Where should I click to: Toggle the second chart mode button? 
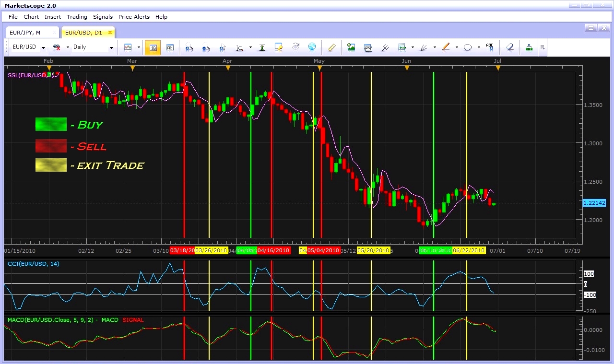coord(170,47)
